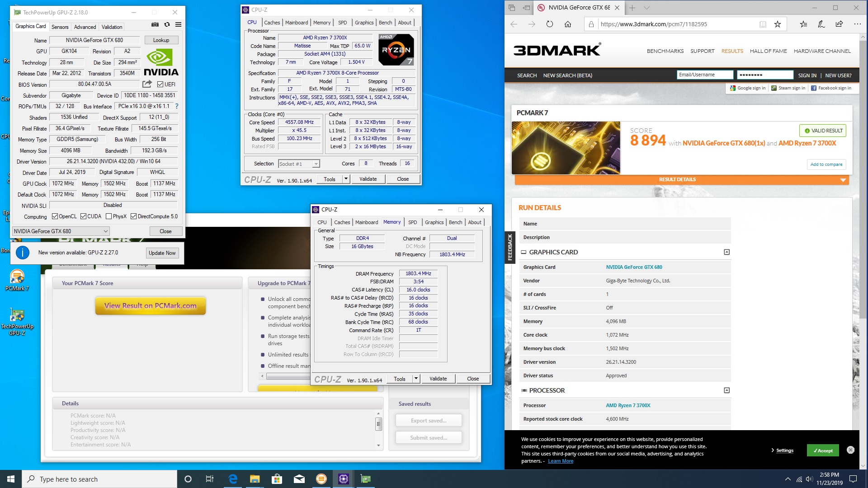Collapse the Processor section

(726, 390)
